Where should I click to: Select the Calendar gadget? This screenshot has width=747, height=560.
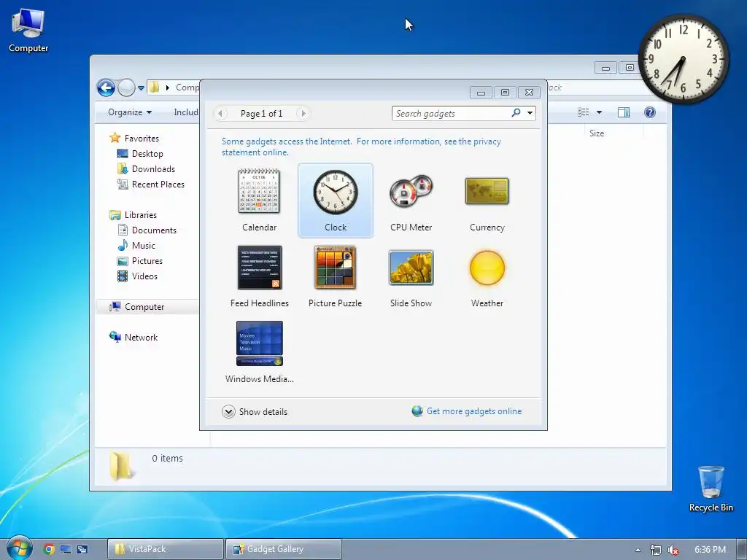259,200
